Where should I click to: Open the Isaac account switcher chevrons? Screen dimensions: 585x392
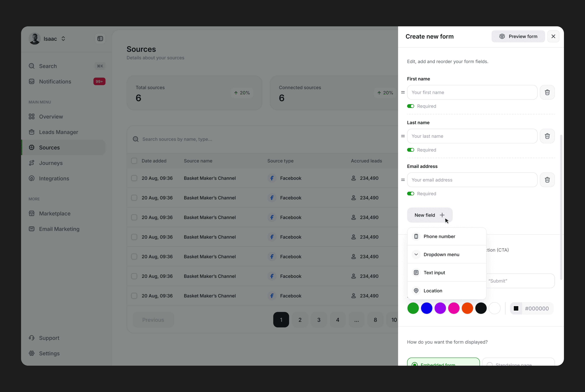63,39
